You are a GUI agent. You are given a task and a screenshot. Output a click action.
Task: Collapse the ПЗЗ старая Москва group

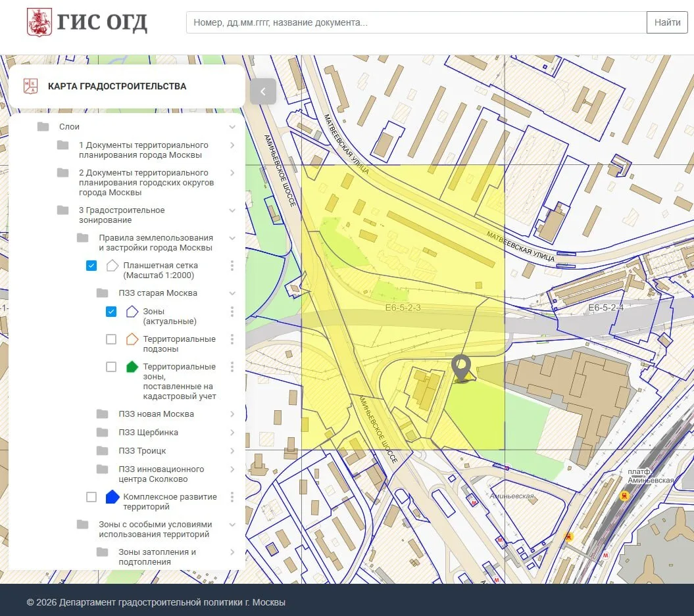(x=232, y=293)
